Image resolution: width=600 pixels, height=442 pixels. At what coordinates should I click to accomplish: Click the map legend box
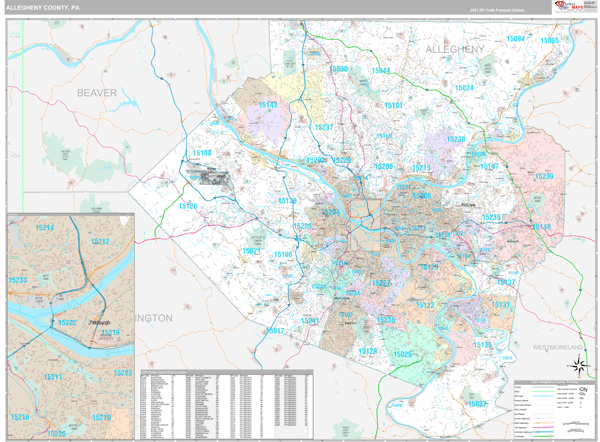(553, 409)
